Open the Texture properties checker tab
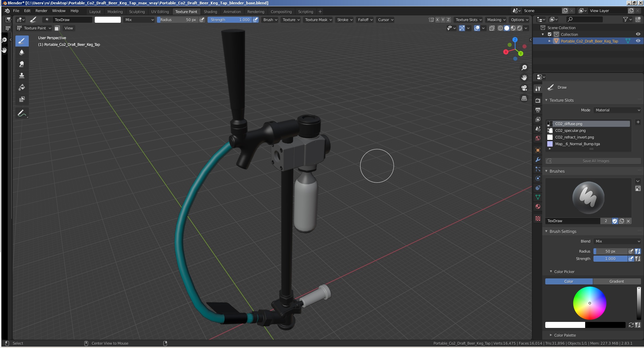Screen dimensions: 644x348 tap(538, 219)
